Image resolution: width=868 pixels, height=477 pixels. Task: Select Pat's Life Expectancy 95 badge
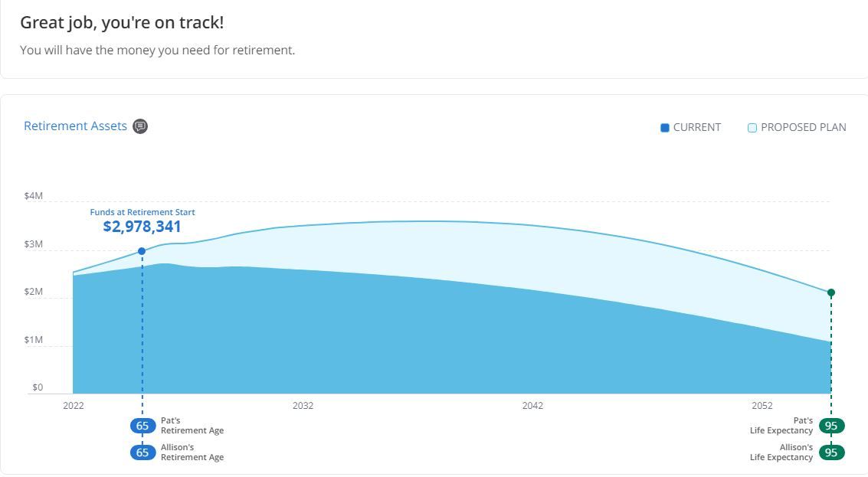[831, 426]
